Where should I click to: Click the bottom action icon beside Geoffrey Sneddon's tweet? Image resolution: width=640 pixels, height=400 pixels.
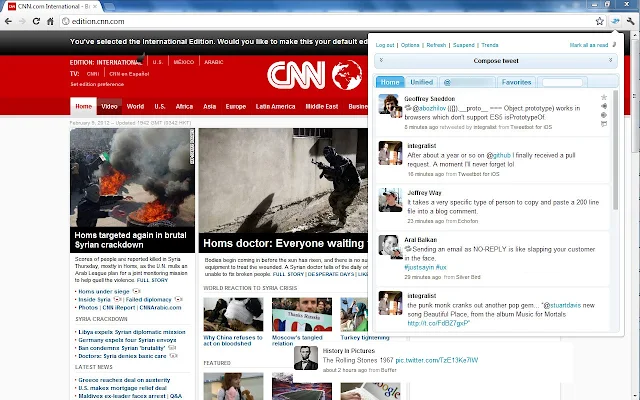pyautogui.click(x=604, y=124)
